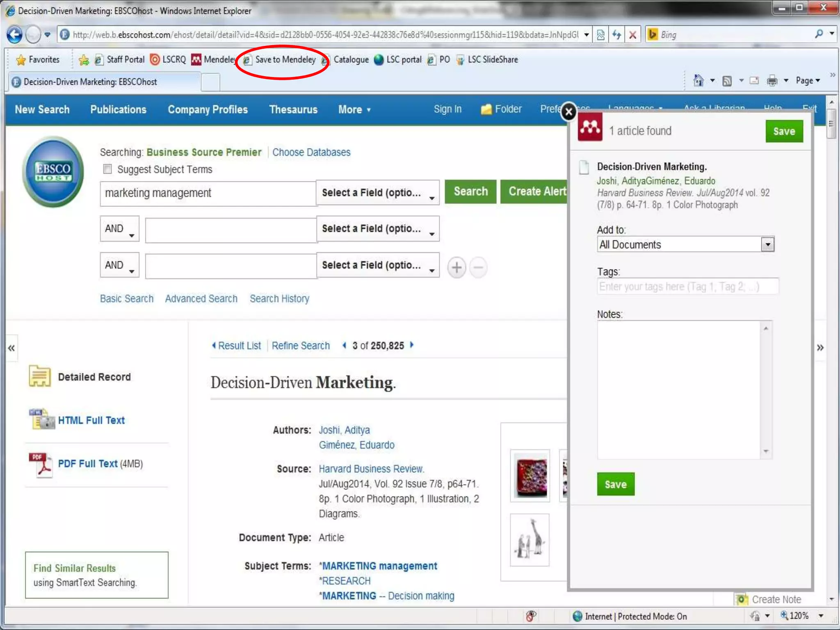Click the Notes text area scrollbar

pyautogui.click(x=766, y=390)
